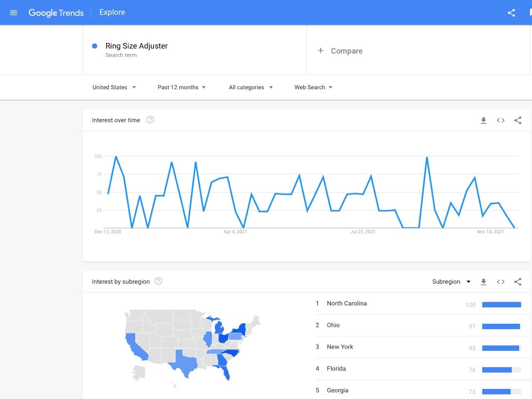Open embed code for Interest over time chart

tap(500, 120)
